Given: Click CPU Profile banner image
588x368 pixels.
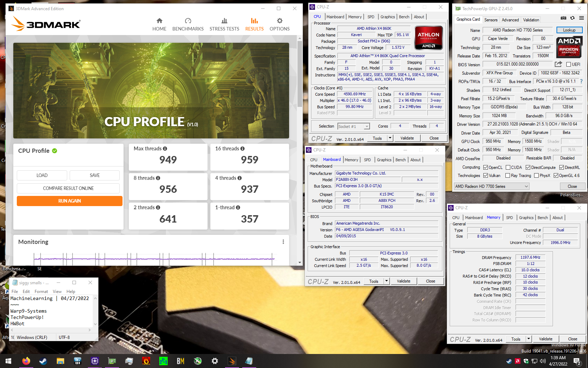Looking at the screenshot, I should pos(151,90).
